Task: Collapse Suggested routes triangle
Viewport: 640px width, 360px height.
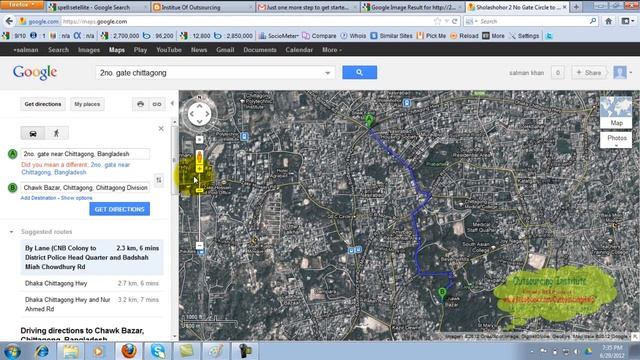Action: pyautogui.click(x=11, y=232)
